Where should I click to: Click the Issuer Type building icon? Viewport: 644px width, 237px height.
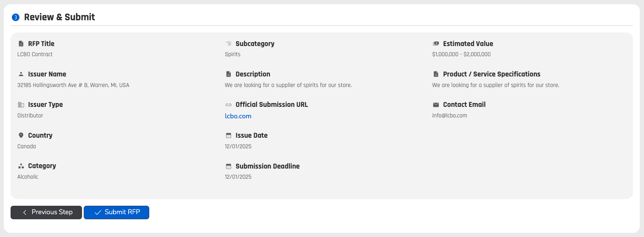coord(21,105)
